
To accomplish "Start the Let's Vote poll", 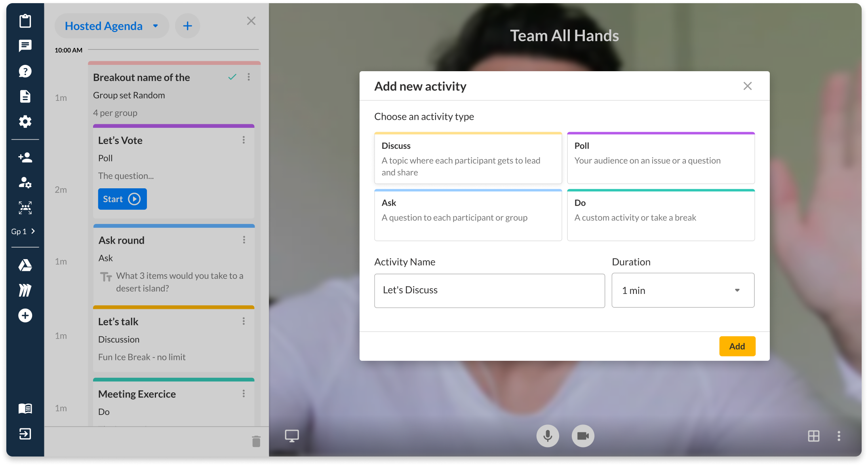I will (122, 199).
